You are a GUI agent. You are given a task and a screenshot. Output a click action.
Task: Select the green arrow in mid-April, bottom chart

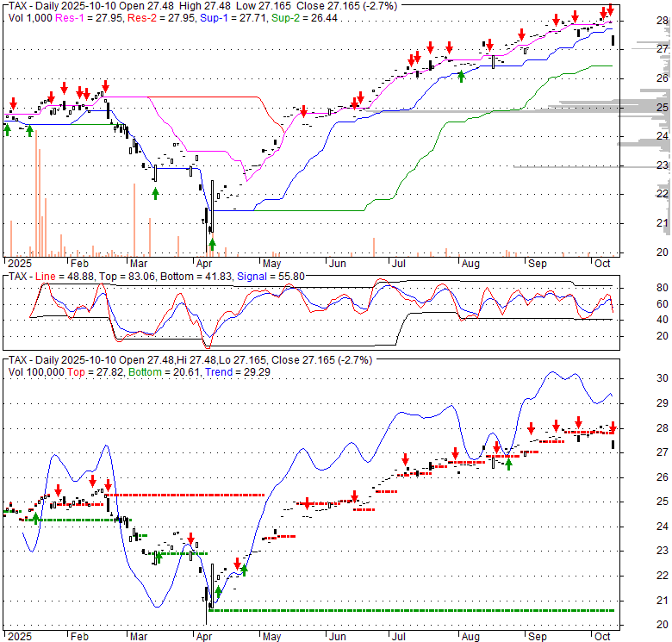244,570
